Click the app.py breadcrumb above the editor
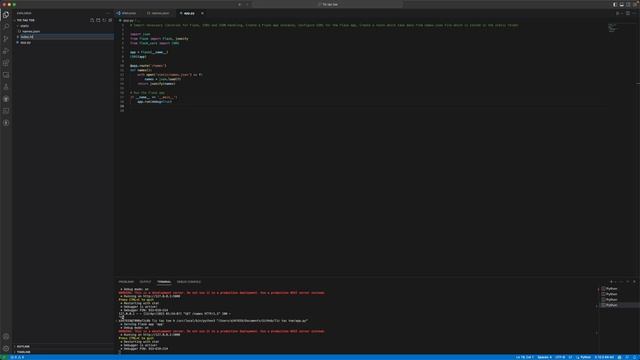Image resolution: width=640 pixels, height=360 pixels. (x=128, y=20)
